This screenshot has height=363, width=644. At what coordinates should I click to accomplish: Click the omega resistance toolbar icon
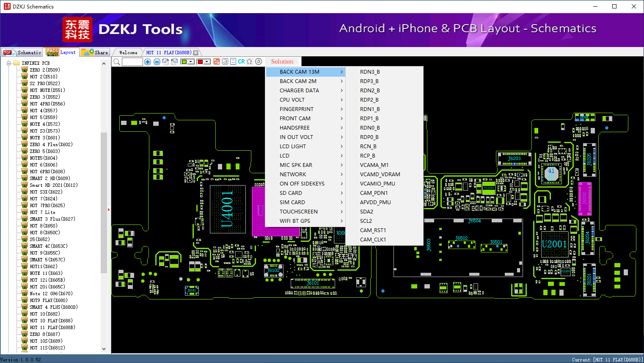click(x=250, y=61)
